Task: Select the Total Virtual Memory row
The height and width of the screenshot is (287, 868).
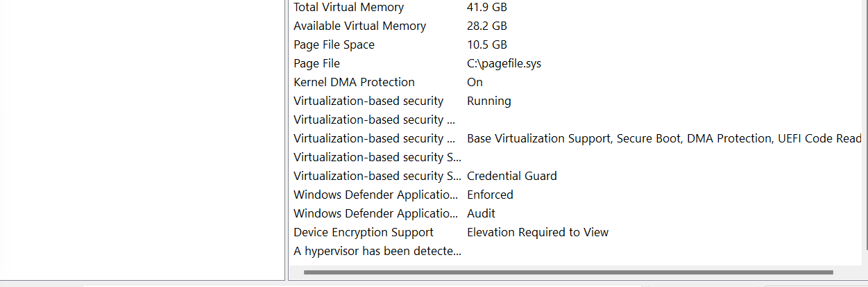Action: pyautogui.click(x=348, y=8)
